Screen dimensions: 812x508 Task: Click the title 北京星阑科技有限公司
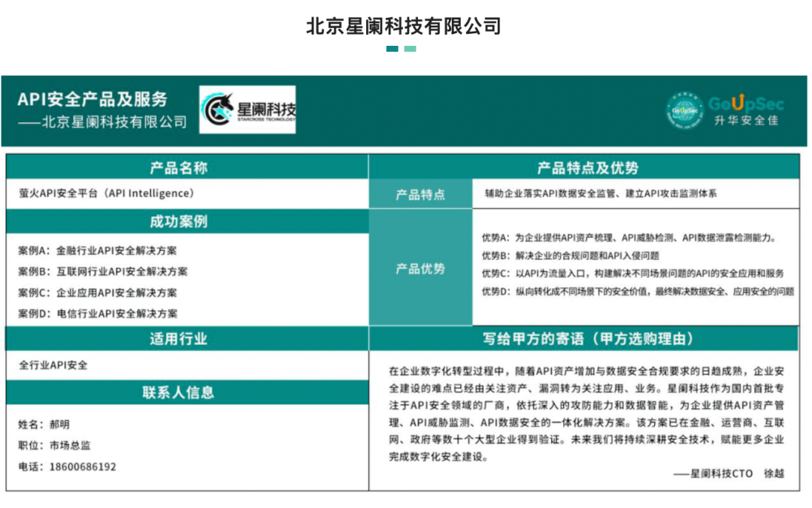[404, 26]
